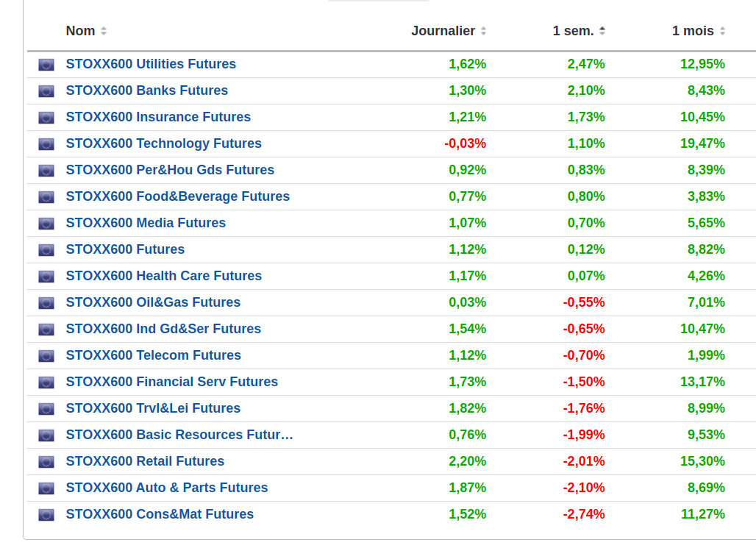The width and height of the screenshot is (756, 548).
Task: Open STOXX600 Insurance Futures link
Action: [158, 117]
